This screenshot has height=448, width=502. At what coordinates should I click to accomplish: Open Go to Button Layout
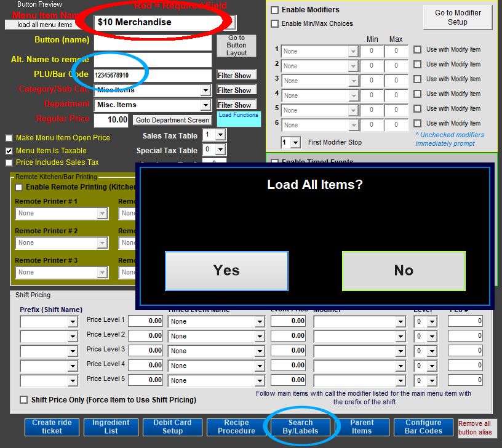pos(236,46)
